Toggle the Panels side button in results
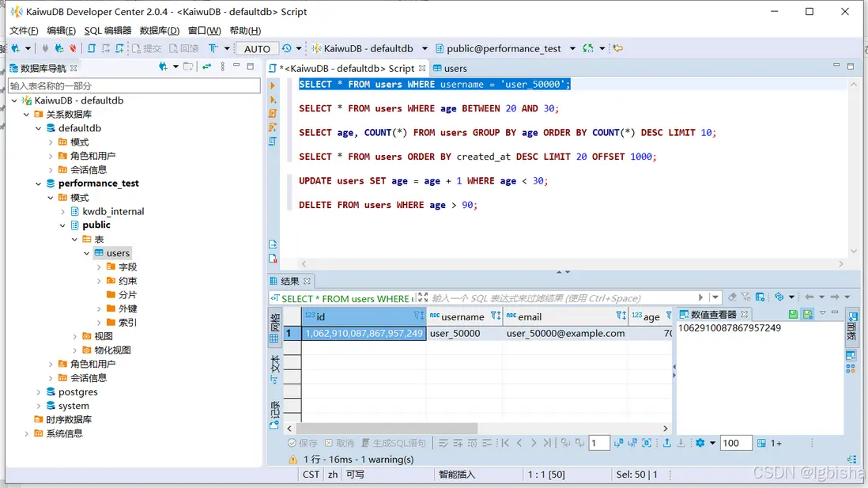The image size is (868, 488). pyautogui.click(x=851, y=326)
